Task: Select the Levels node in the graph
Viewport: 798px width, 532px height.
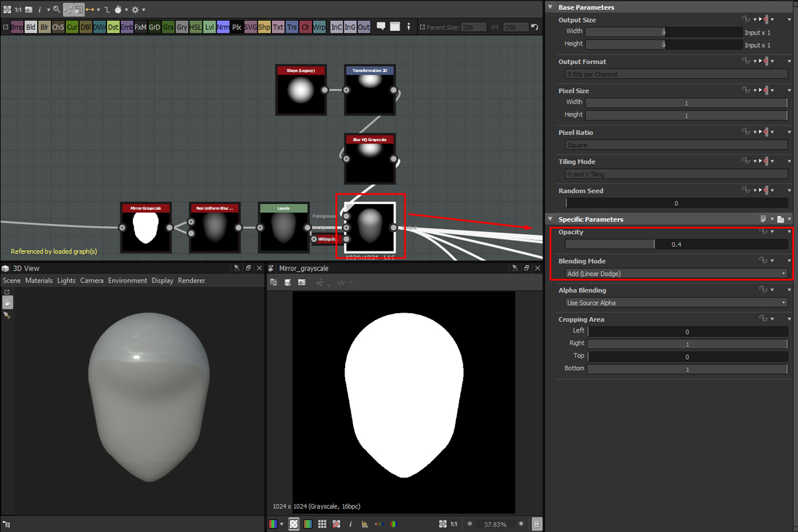Action: click(x=284, y=227)
